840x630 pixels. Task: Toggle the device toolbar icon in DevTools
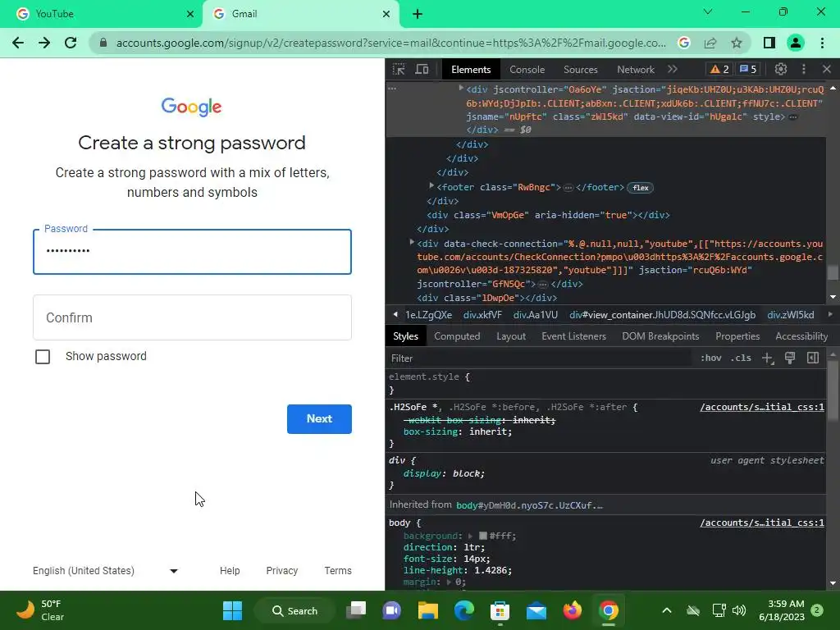pyautogui.click(x=422, y=69)
